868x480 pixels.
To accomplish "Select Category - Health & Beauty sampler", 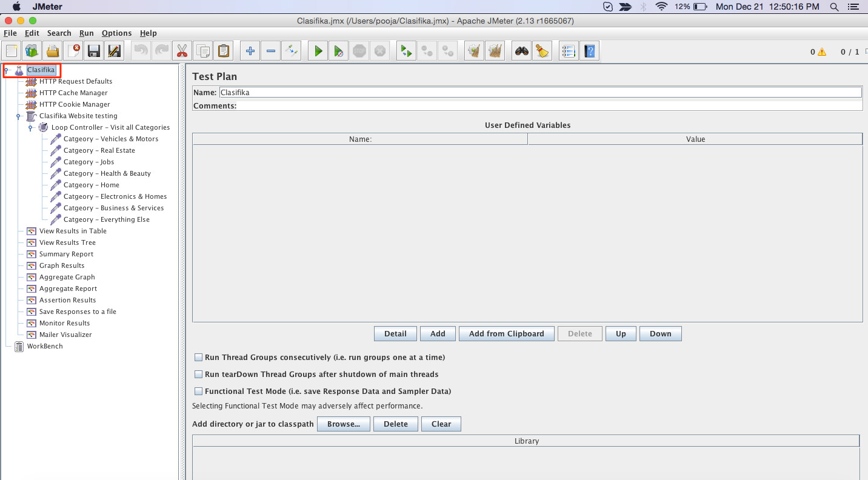I will (107, 173).
